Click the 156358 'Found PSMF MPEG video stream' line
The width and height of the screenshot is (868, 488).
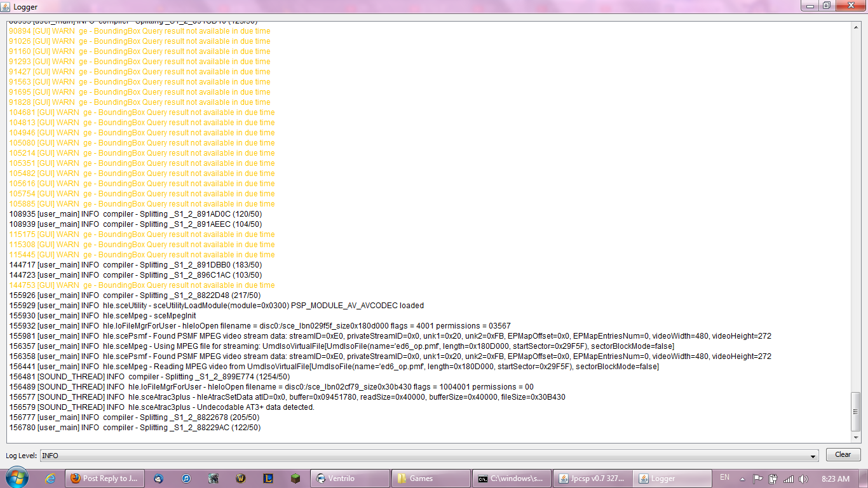(x=390, y=356)
